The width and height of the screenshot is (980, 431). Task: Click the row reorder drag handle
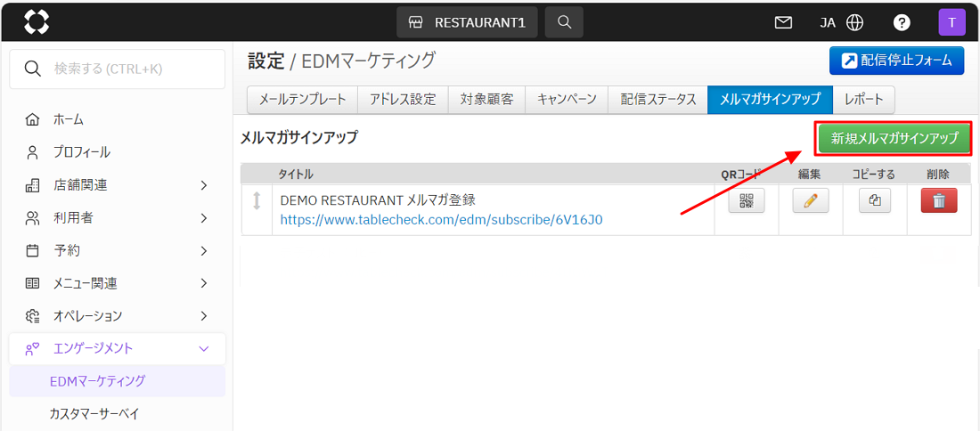(x=257, y=201)
